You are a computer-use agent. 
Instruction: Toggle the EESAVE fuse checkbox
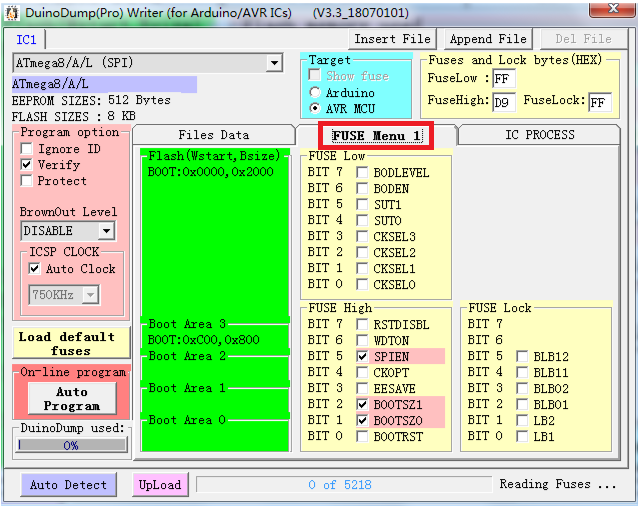pos(362,388)
